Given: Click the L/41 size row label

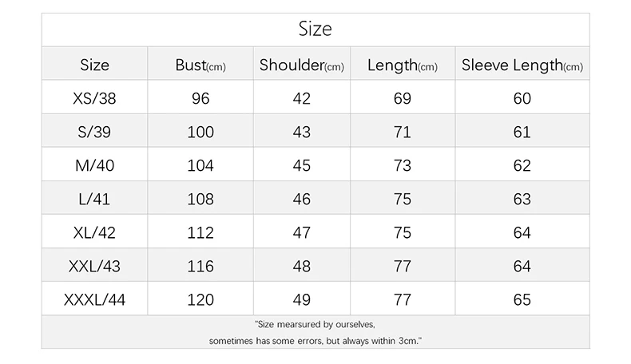Looking at the screenshot, I should [94, 199].
